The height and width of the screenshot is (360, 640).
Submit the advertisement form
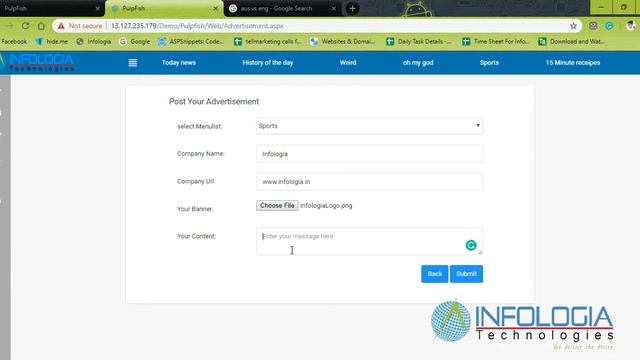pyautogui.click(x=467, y=274)
